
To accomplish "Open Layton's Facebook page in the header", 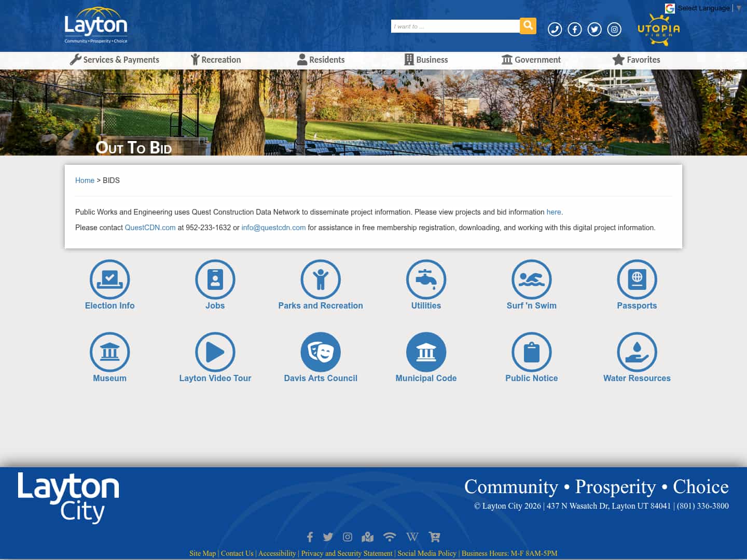I will coord(575,29).
